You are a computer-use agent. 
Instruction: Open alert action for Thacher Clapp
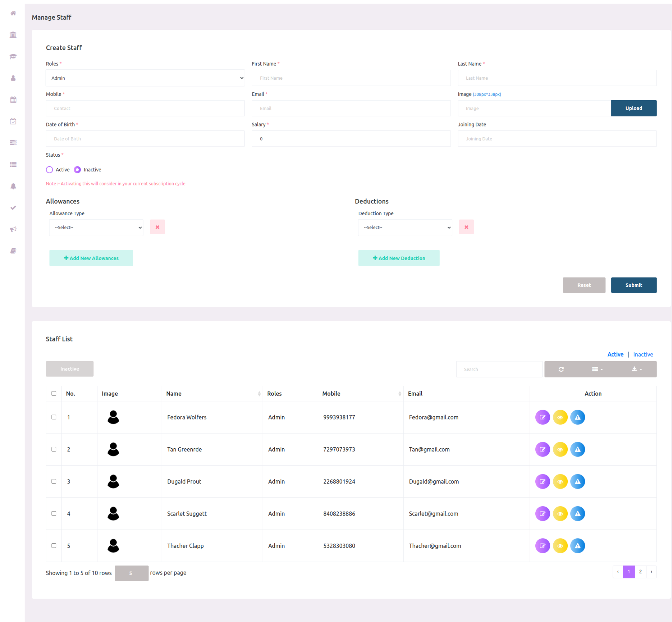578,546
